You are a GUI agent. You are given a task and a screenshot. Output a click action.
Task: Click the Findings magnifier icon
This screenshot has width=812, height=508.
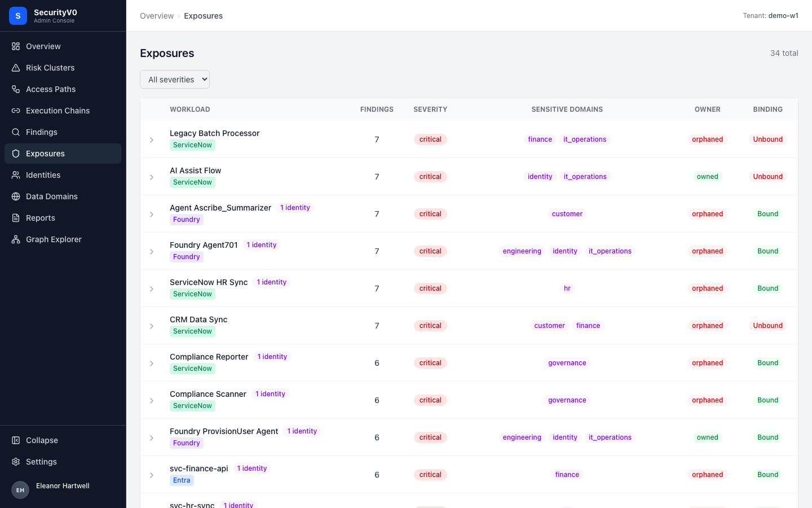(x=16, y=132)
